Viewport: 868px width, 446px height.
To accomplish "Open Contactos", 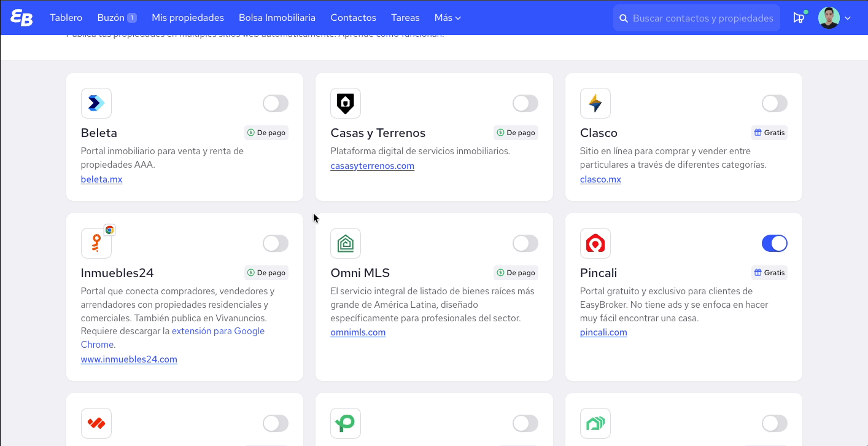I will (353, 18).
